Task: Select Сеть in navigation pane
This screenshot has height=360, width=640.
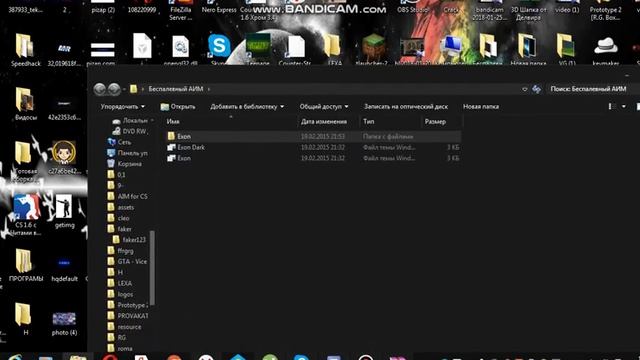Action: [x=119, y=142]
